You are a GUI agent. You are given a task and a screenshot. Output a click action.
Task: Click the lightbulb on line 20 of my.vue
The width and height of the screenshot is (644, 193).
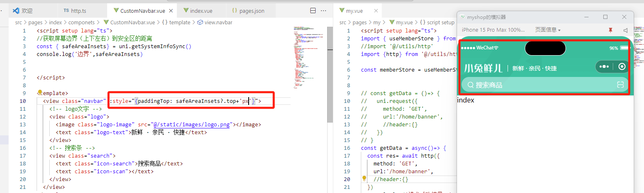[x=364, y=179]
